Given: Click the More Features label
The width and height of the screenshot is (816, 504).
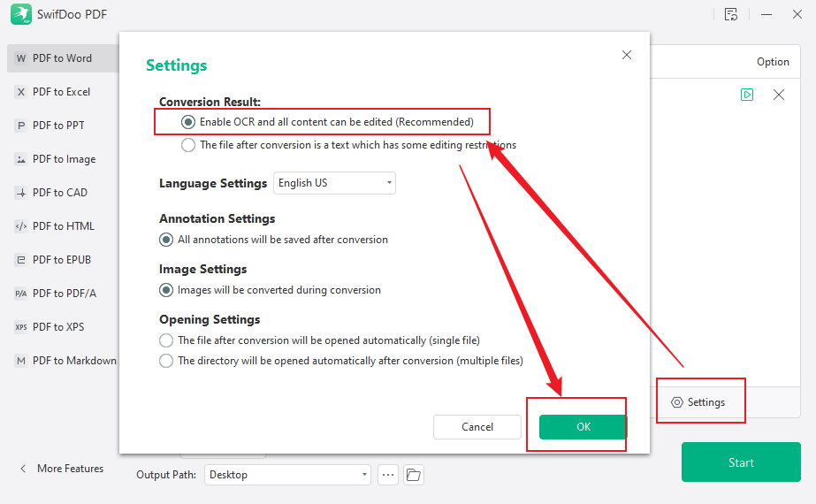Looking at the screenshot, I should point(70,469).
